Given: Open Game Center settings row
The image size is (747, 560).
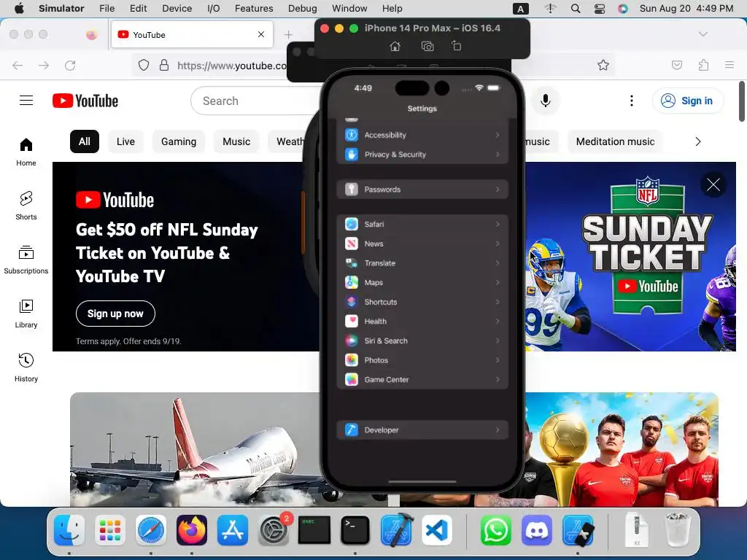Looking at the screenshot, I should click(422, 379).
